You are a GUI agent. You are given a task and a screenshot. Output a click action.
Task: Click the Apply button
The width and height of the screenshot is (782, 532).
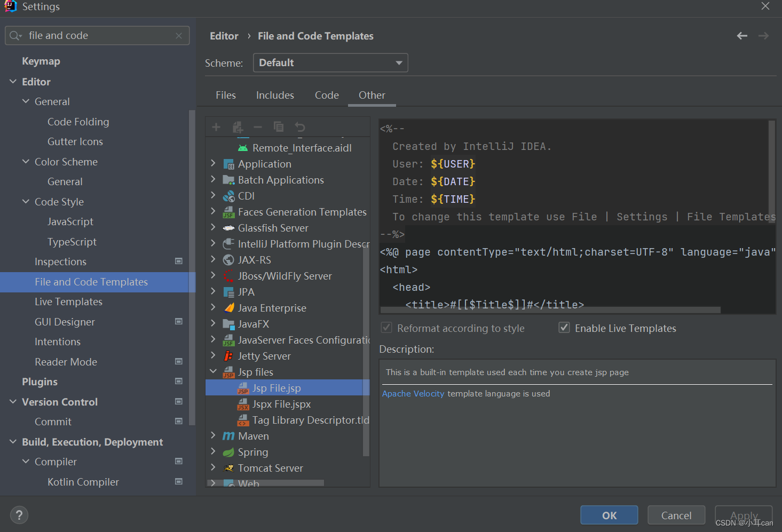coord(744,515)
